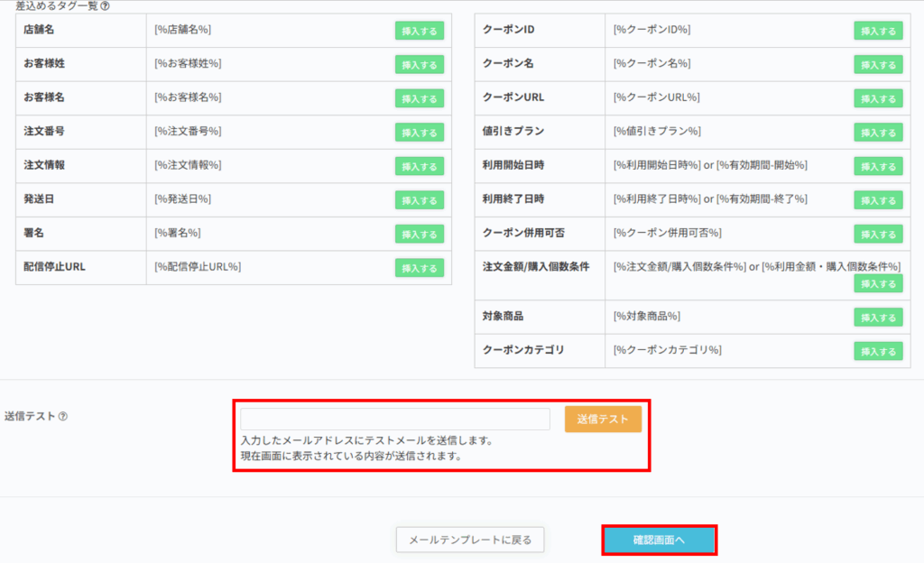Insert the お客様姓 tag
The height and width of the screenshot is (563, 924).
tap(419, 64)
